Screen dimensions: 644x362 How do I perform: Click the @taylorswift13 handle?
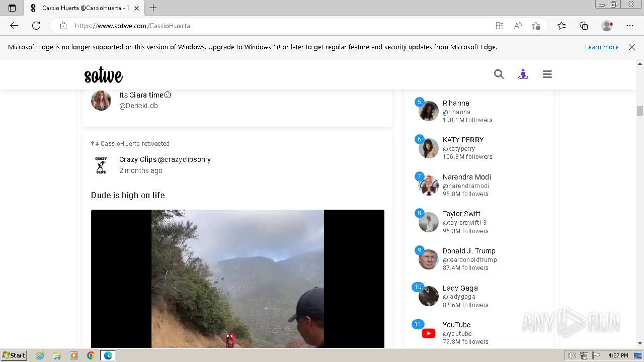464,223
